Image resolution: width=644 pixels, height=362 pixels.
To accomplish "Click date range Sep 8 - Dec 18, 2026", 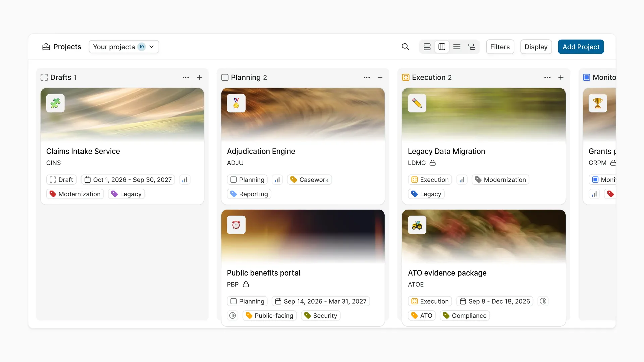I will click(495, 301).
